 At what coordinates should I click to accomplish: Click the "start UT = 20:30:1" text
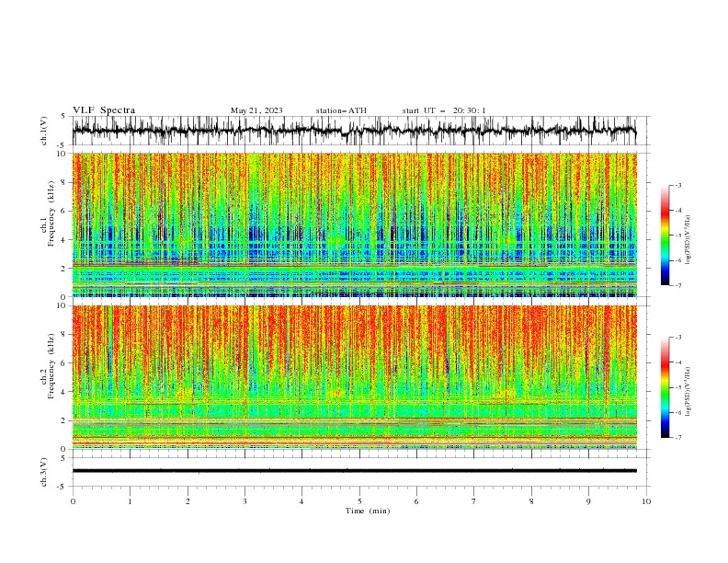(x=444, y=110)
